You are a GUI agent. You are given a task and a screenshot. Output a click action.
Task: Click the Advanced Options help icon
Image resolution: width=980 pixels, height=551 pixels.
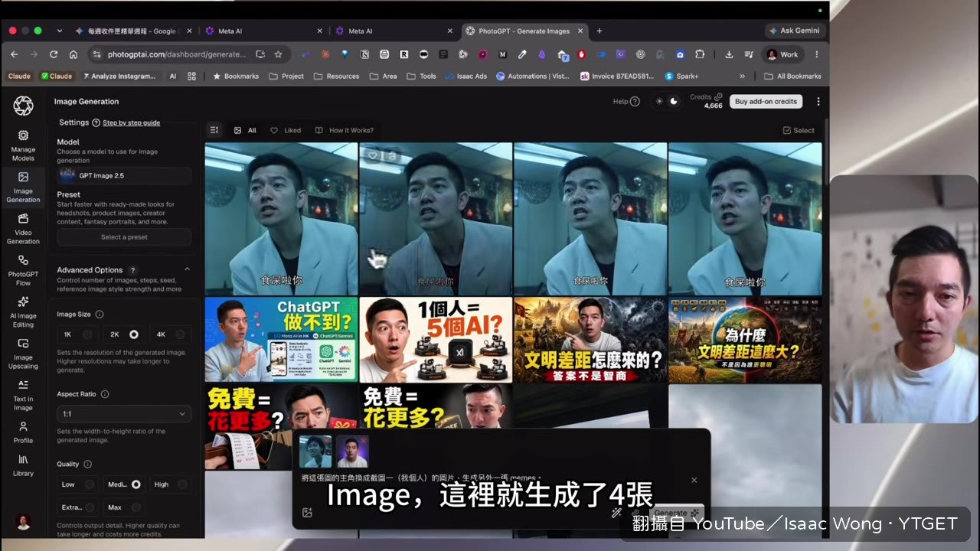point(132,270)
